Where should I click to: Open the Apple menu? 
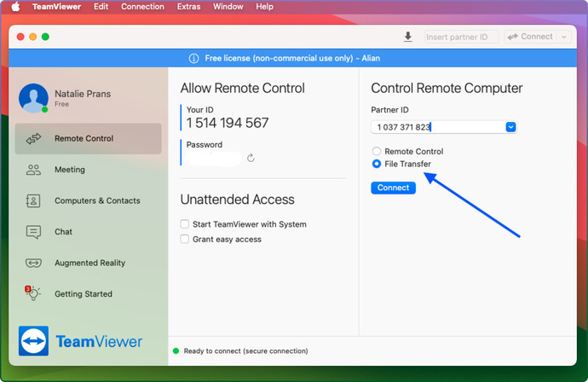click(x=15, y=7)
